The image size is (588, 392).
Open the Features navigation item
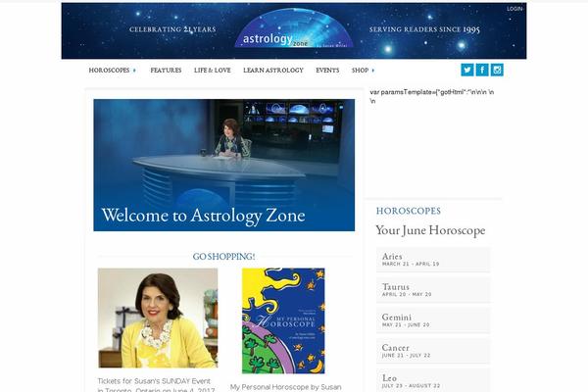(166, 71)
